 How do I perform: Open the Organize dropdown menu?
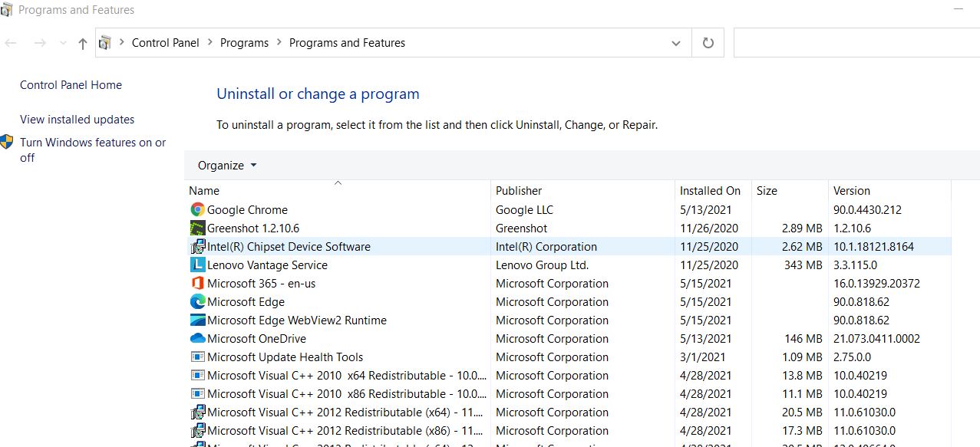tap(227, 165)
